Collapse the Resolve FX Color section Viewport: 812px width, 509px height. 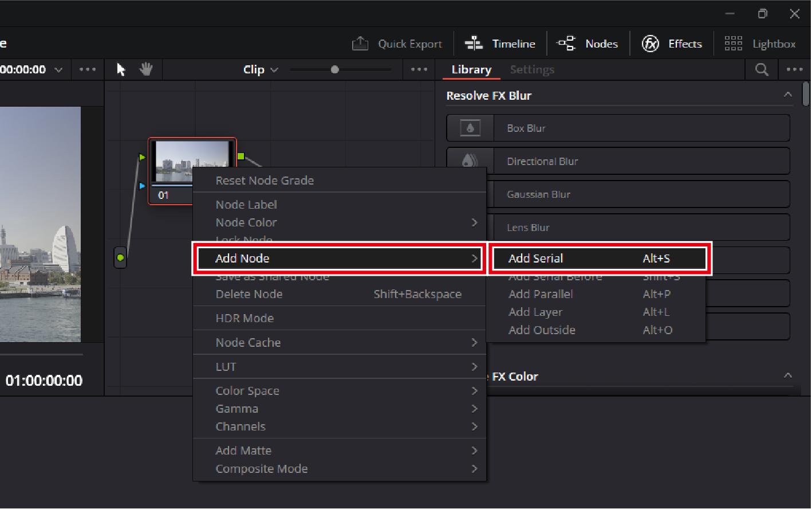click(788, 375)
